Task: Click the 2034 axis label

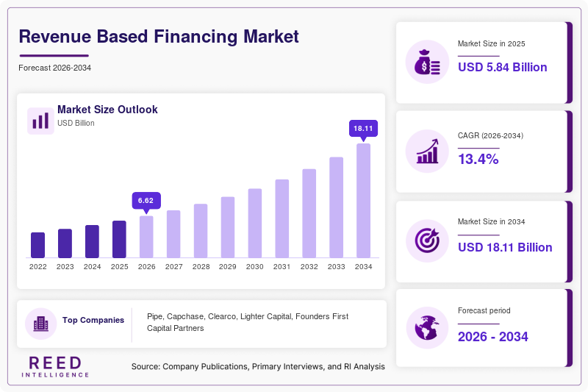Action: (x=363, y=267)
